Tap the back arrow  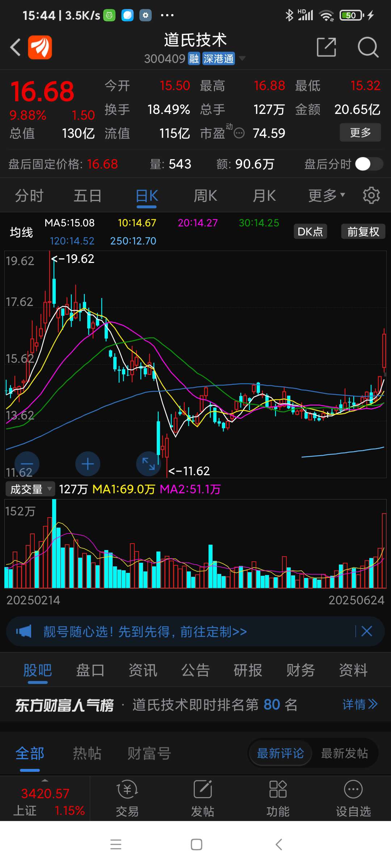pos(15,47)
